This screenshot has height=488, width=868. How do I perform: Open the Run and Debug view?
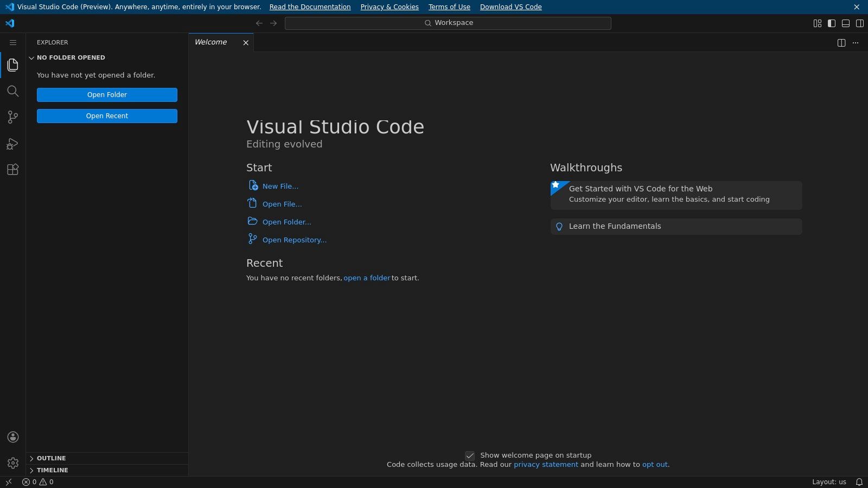(13, 143)
